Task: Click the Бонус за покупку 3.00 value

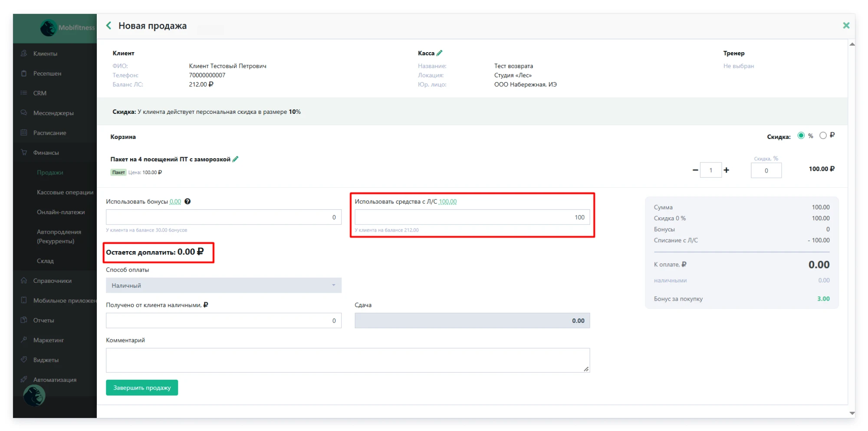Action: coord(823,299)
